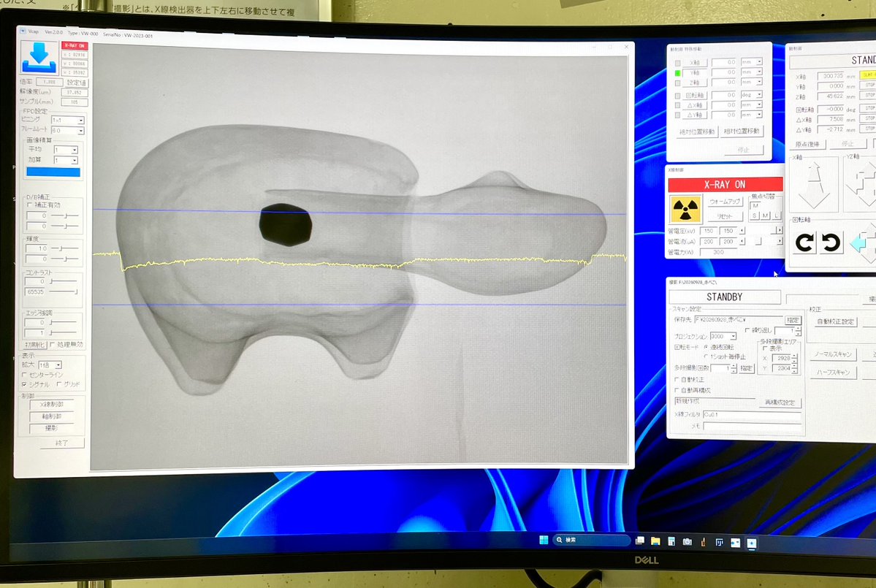This screenshot has width=876, height=588.
Task: Toggle センターライン checkbox
Action: tap(24, 375)
